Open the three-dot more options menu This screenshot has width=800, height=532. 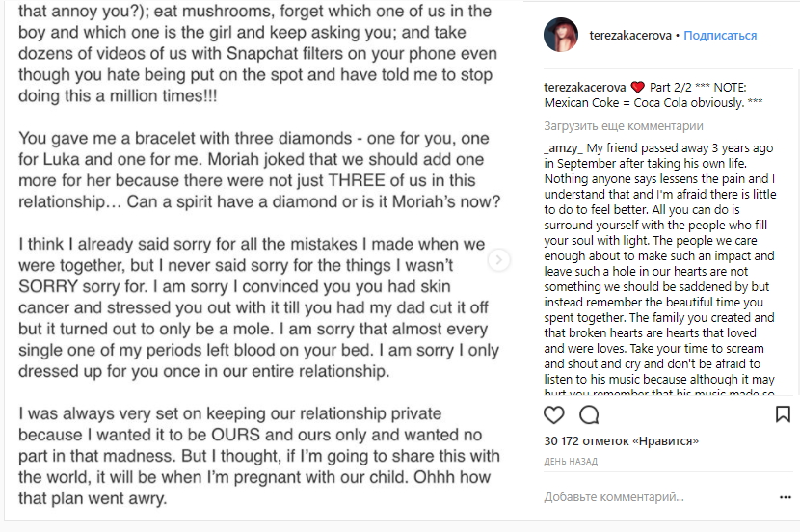(x=785, y=497)
